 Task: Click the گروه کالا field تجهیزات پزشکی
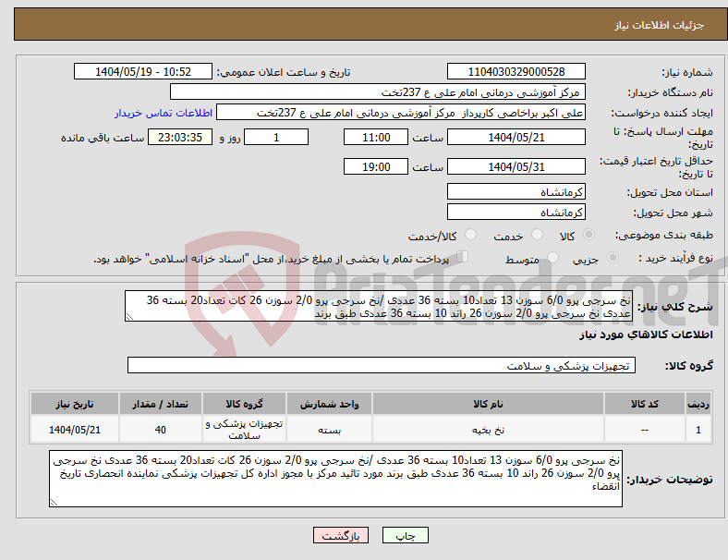[382, 365]
